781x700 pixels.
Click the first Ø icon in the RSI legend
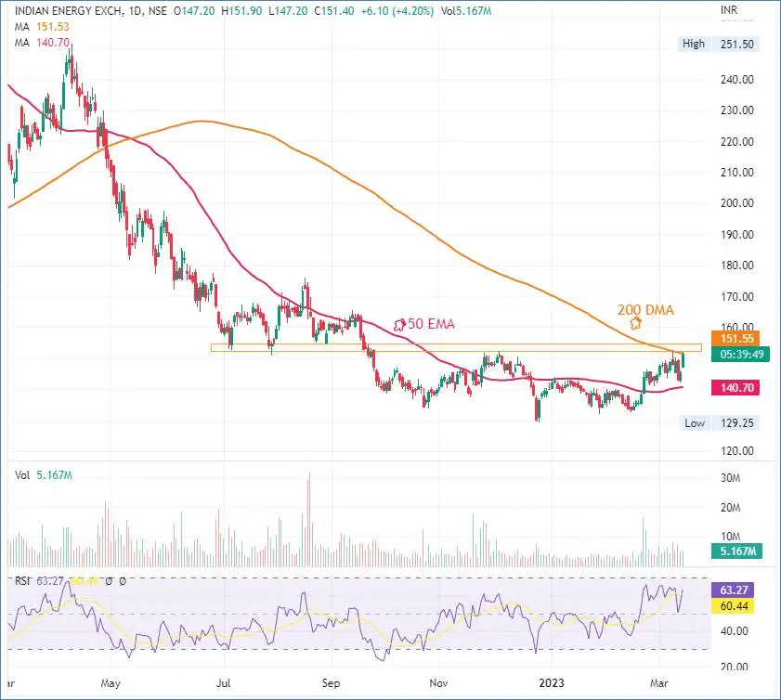(x=109, y=581)
